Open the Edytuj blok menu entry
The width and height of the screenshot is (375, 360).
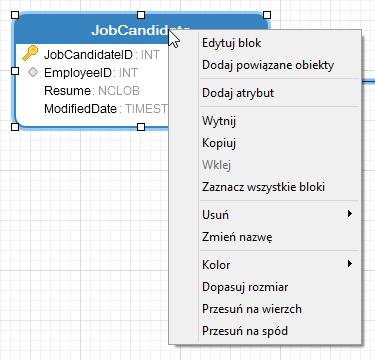coord(265,43)
